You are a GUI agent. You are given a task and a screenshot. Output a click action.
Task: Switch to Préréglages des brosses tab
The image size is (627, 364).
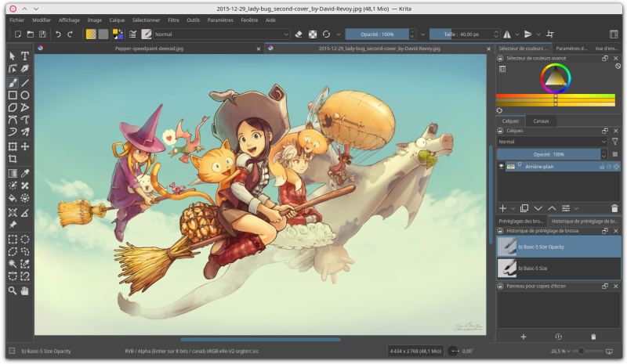(521, 221)
